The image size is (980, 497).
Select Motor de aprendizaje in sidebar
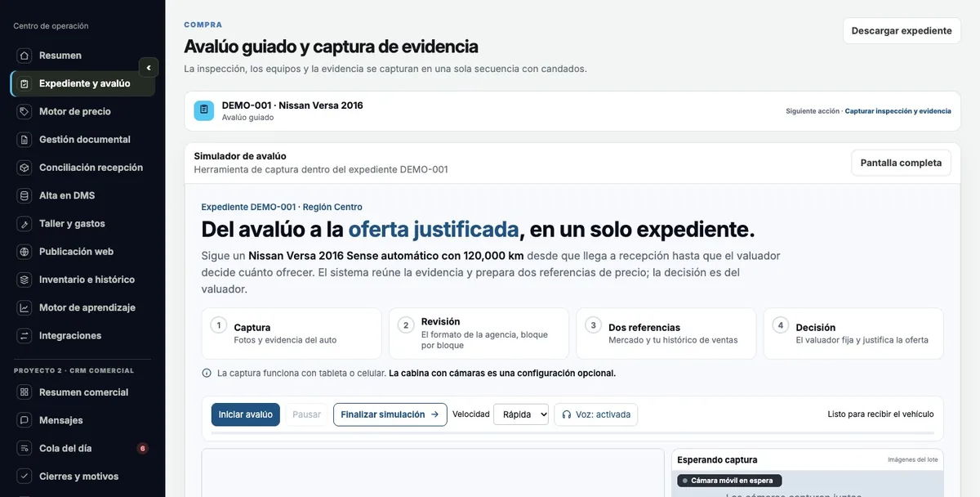pos(82,307)
